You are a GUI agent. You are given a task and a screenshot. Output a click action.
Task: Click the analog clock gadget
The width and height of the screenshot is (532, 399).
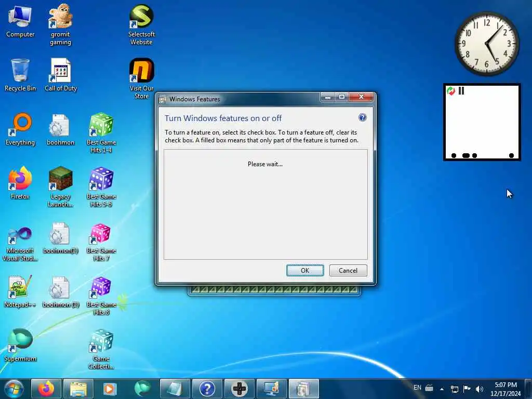(487, 44)
